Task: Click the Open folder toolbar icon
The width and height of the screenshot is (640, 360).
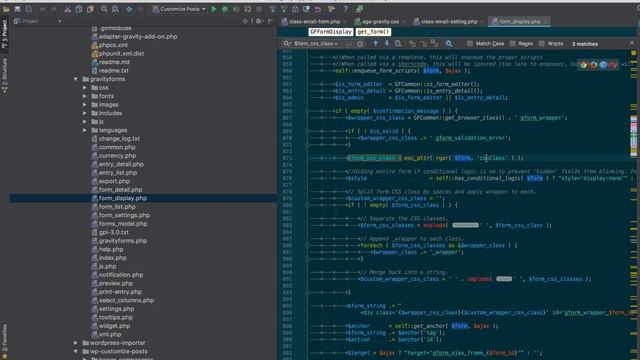Action: [x=6, y=9]
